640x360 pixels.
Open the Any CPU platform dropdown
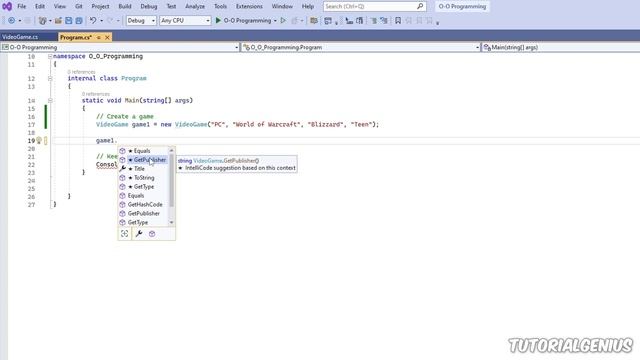click(x=185, y=20)
